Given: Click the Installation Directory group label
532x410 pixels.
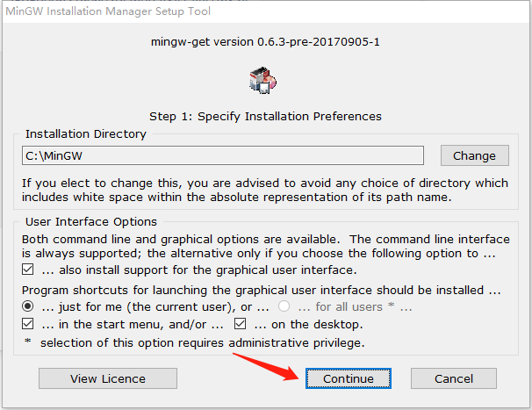Looking at the screenshot, I should point(86,134).
